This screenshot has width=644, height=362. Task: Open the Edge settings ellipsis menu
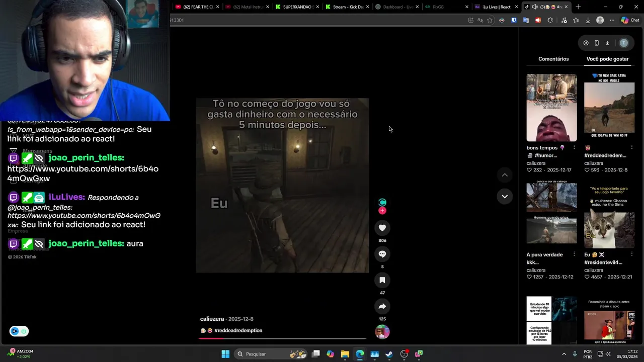pyautogui.click(x=612, y=20)
